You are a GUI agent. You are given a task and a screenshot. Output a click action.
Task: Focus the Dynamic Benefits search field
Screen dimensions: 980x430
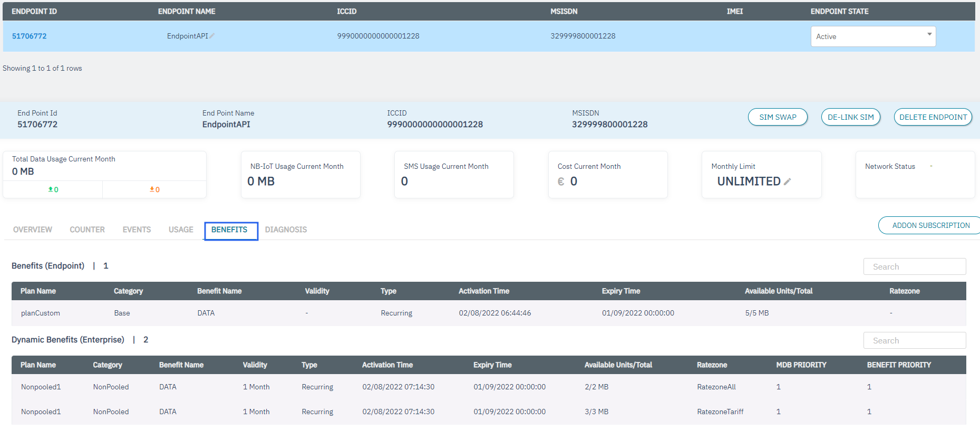coord(914,341)
